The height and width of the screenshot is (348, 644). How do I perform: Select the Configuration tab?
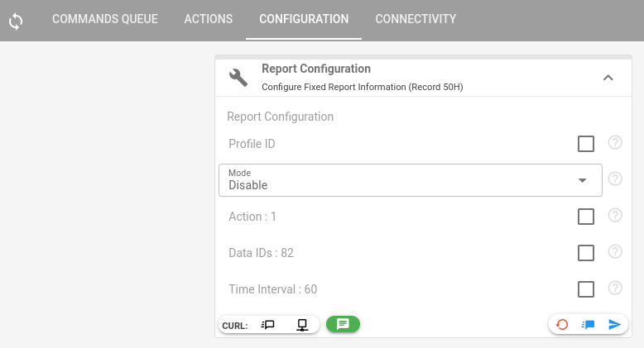coord(304,19)
